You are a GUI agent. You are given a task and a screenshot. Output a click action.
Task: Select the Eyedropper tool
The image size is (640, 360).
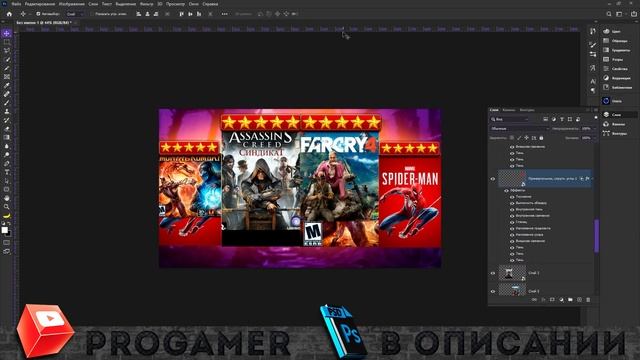pyautogui.click(x=7, y=85)
